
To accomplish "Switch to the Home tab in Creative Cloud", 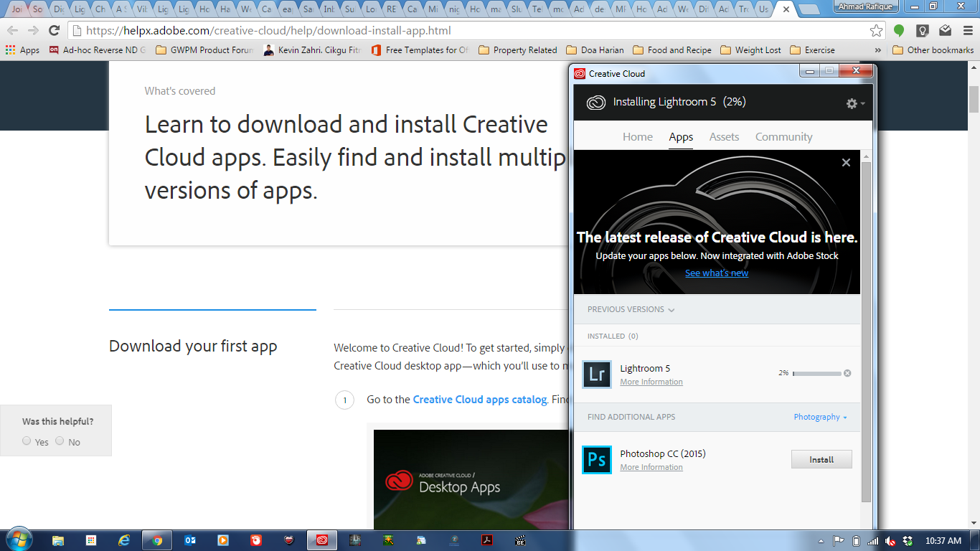I will [638, 137].
